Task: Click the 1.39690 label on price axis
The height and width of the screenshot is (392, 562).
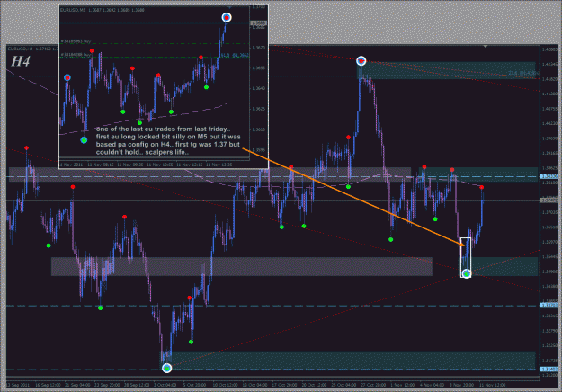Action: point(549,138)
